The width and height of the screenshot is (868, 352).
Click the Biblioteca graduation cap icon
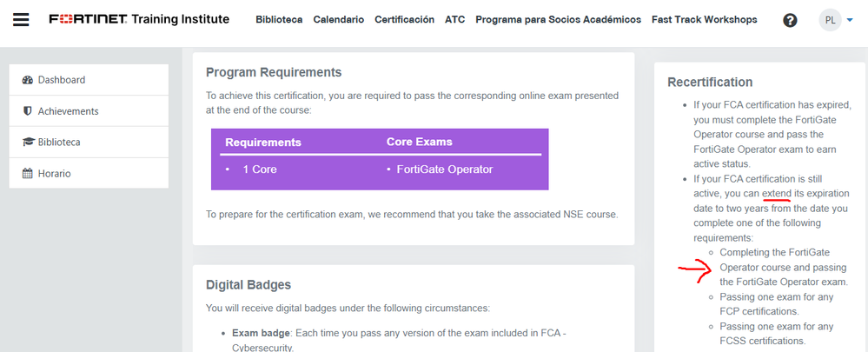coord(28,143)
